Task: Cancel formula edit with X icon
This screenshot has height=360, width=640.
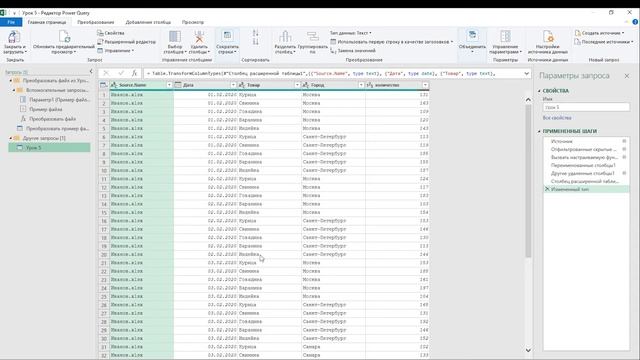Action: pyautogui.click(x=106, y=73)
